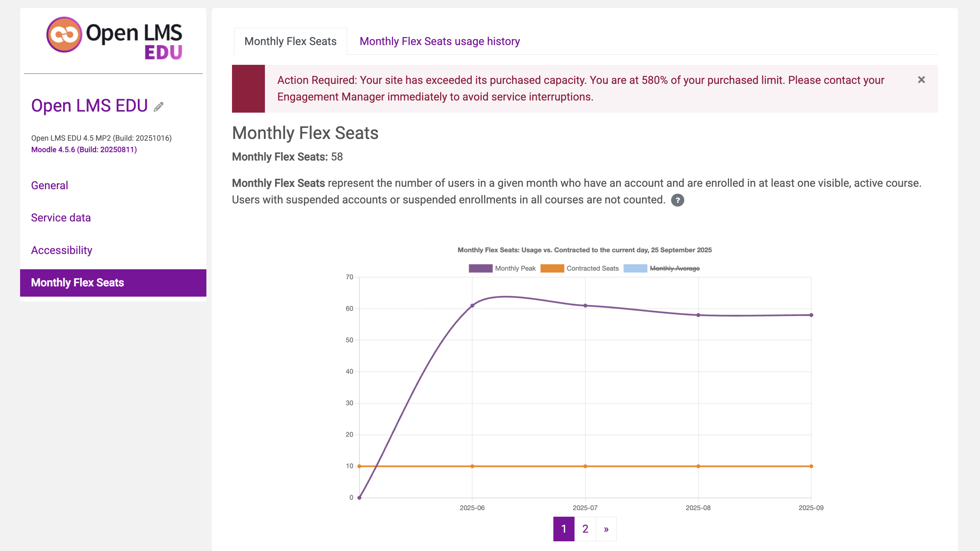Dismiss the Action Required alert
Image resolution: width=980 pixels, height=551 pixels.
tap(921, 80)
